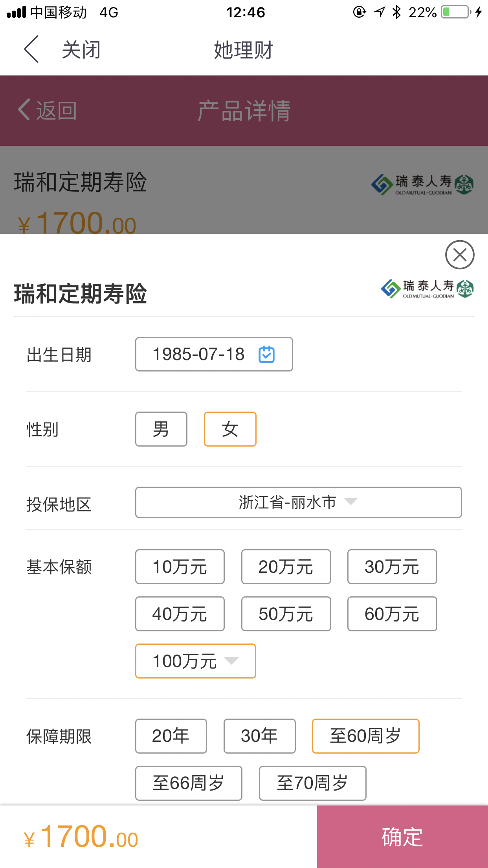Expand the 浙江省-丽水市 region dropdown

[299, 502]
